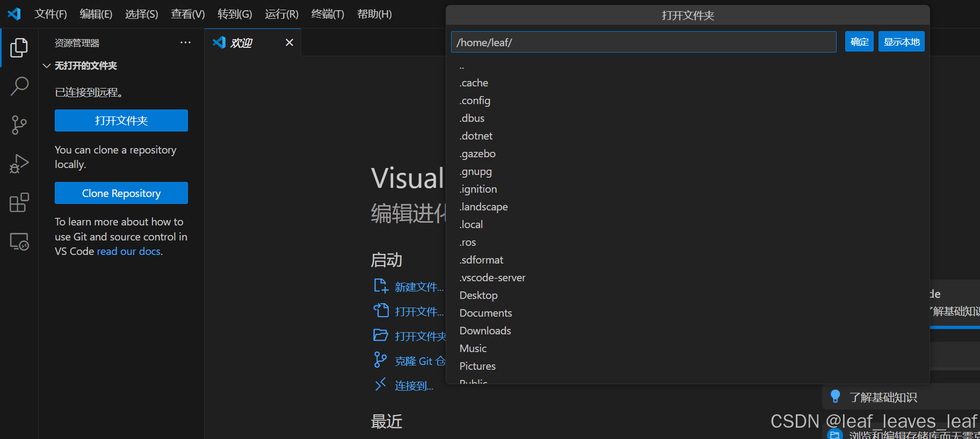
Task: Select the .dbus folder entry
Action: coord(688,118)
